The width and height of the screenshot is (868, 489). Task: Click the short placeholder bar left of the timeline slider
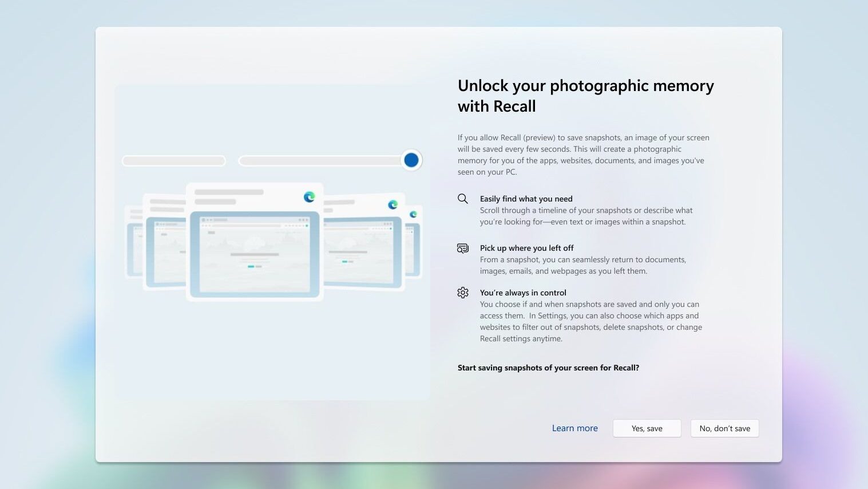(174, 161)
